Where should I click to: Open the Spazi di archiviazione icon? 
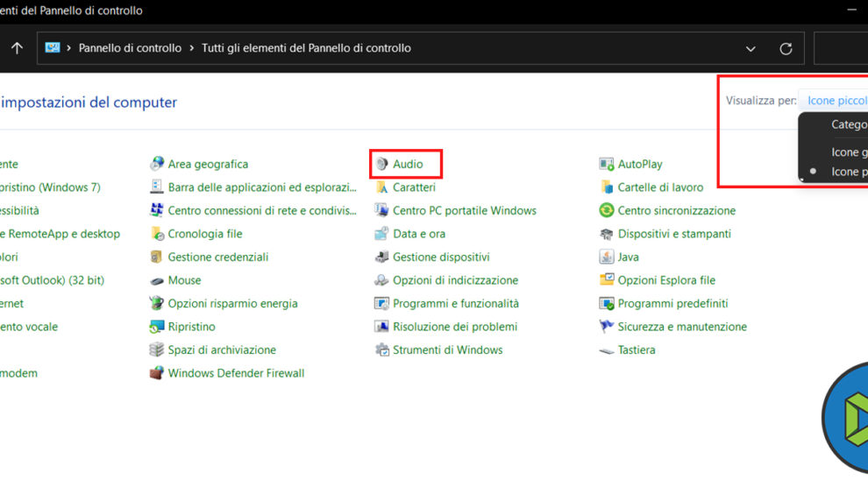point(157,349)
